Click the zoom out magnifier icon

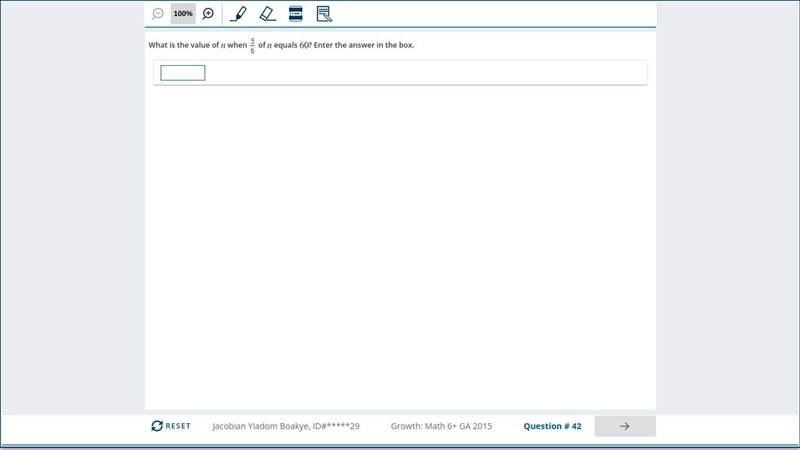tap(158, 14)
